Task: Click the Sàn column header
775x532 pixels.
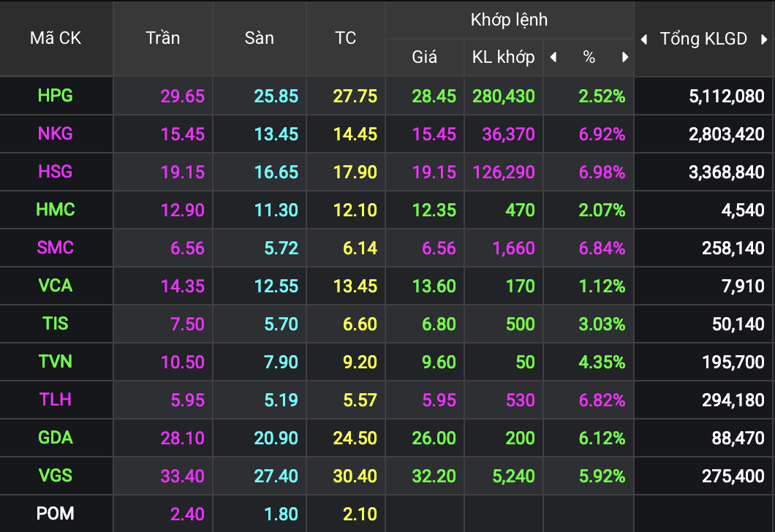Action: tap(259, 38)
